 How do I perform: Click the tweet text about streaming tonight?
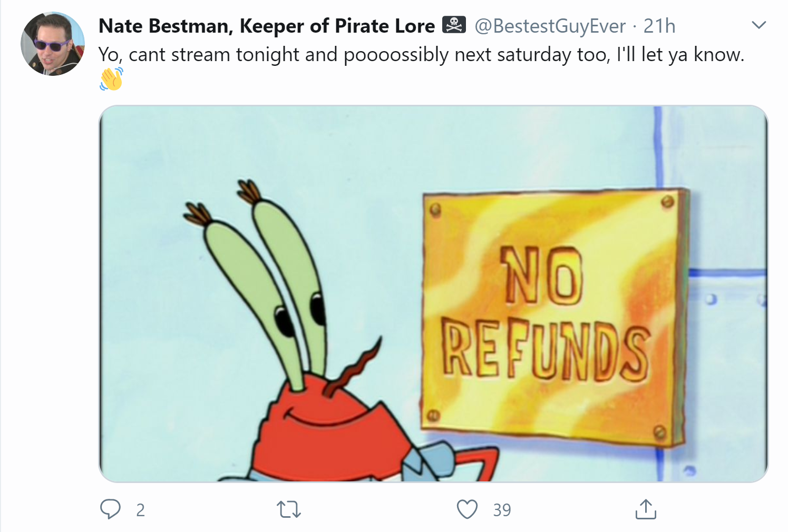click(421, 55)
